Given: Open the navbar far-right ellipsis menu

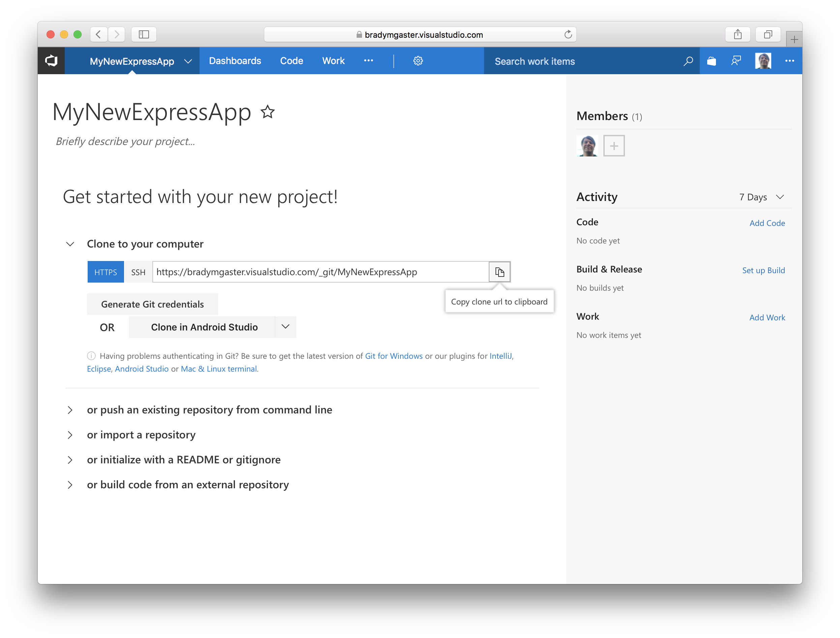Looking at the screenshot, I should (789, 61).
